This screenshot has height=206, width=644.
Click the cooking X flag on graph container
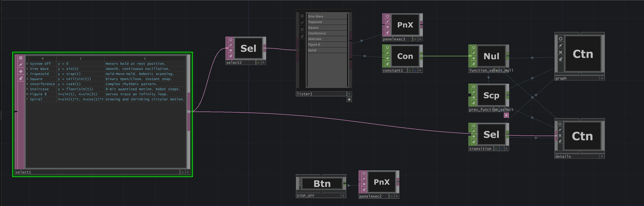[561, 52]
